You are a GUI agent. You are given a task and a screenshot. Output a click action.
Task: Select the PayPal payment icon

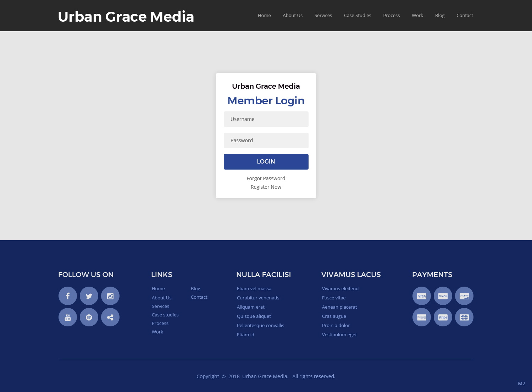click(443, 296)
